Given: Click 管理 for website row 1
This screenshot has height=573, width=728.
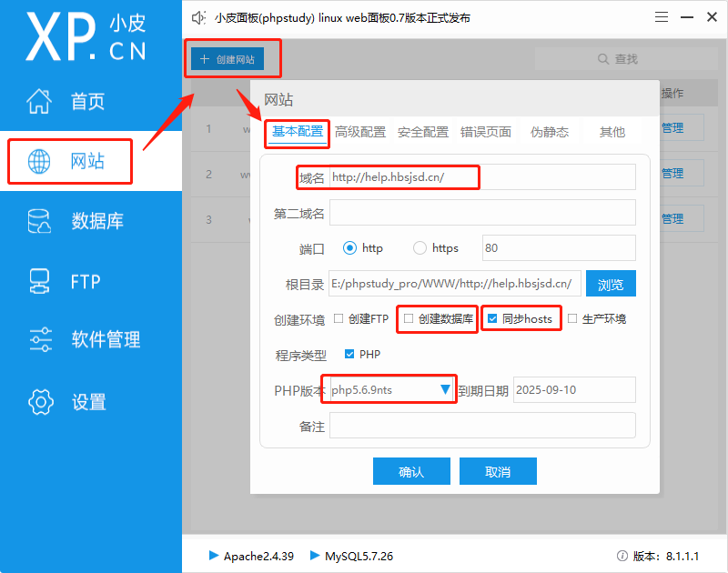Looking at the screenshot, I should [672, 127].
